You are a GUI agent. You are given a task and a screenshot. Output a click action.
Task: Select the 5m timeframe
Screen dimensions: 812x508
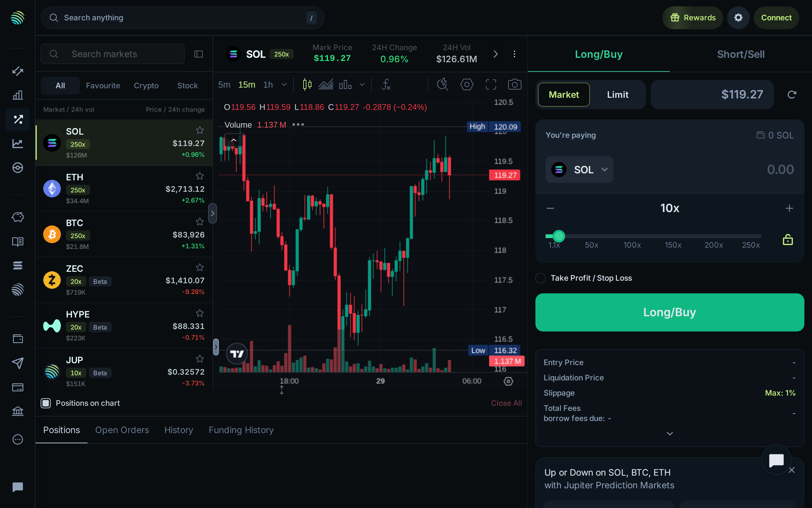point(224,85)
